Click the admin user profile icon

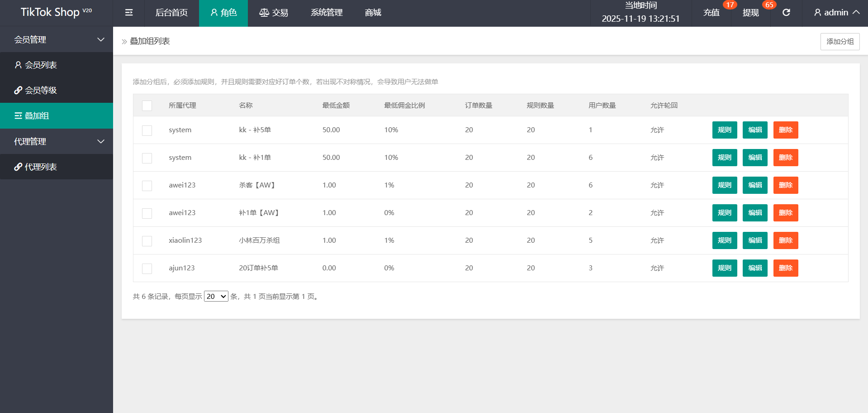click(817, 13)
